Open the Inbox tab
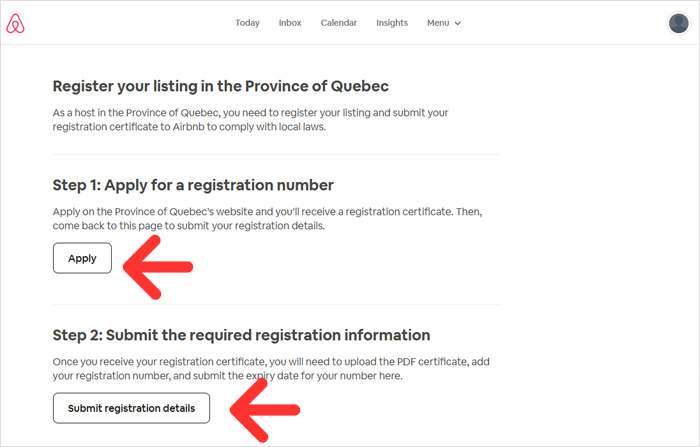The height and width of the screenshot is (447, 700). (x=290, y=23)
